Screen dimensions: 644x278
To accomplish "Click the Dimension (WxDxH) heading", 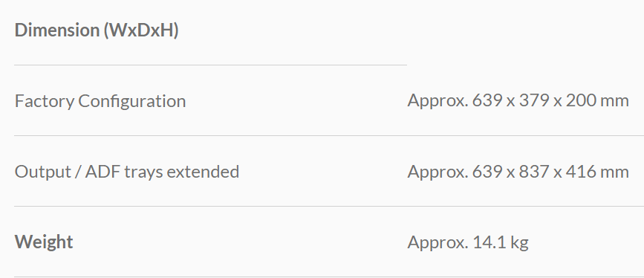I will coord(97,30).
